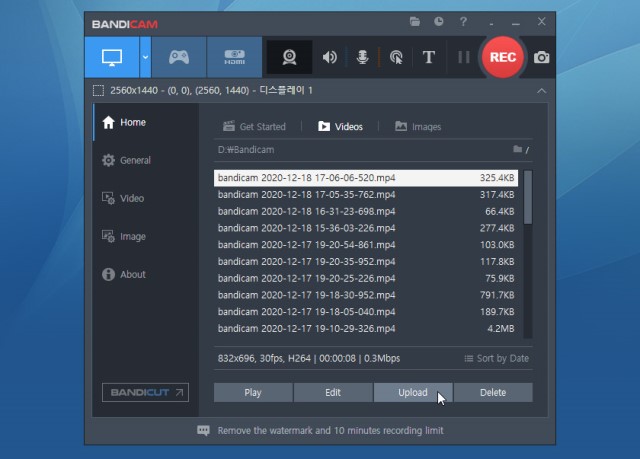Switch to HDMI device recording mode

(234, 57)
